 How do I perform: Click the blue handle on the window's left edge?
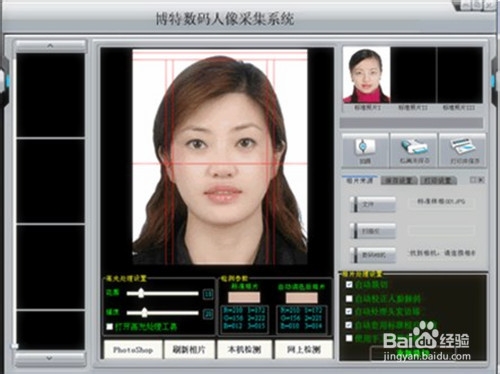[7, 80]
